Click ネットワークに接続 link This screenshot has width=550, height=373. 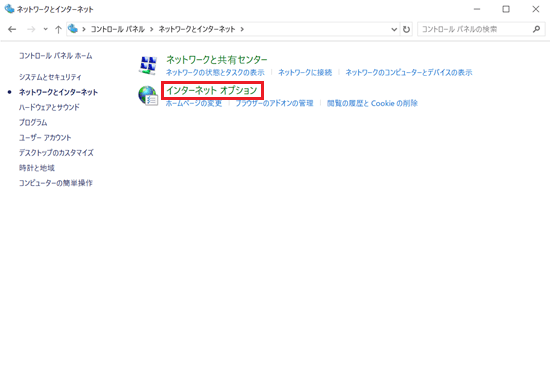click(305, 72)
